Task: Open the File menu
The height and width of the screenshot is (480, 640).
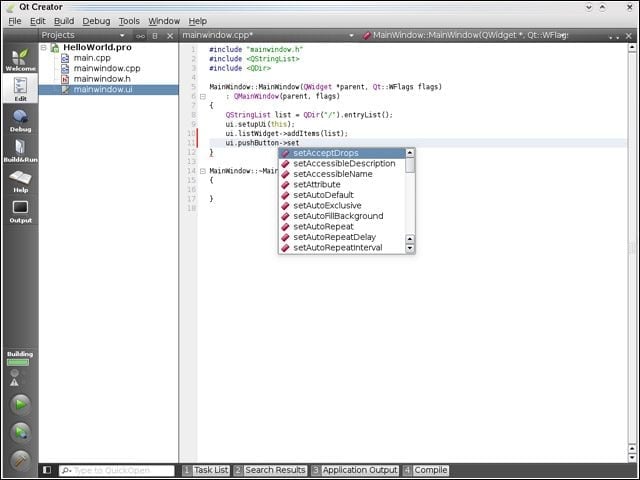Action: (15, 21)
